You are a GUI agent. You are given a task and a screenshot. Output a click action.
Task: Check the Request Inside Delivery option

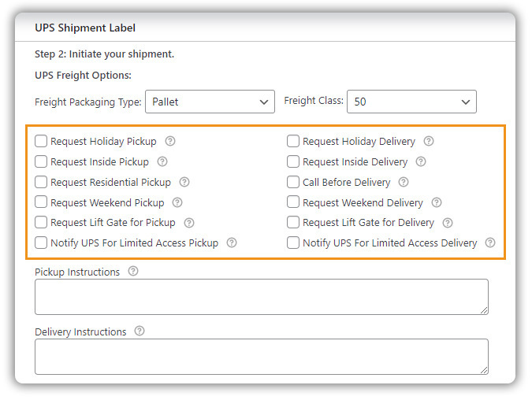click(293, 161)
